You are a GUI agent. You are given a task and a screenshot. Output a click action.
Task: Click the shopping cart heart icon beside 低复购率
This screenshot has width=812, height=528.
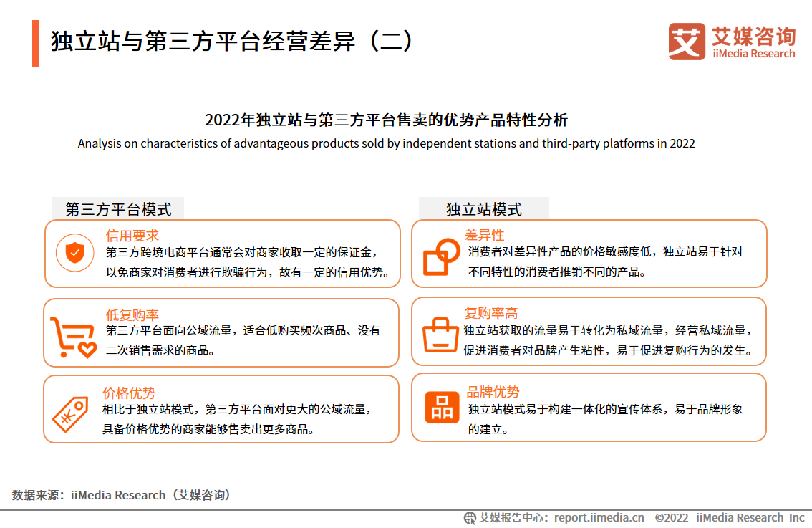click(73, 337)
